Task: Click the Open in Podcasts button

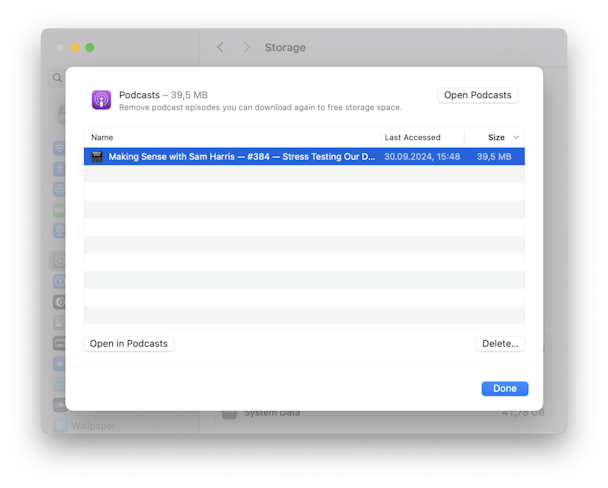Action: 128,343
